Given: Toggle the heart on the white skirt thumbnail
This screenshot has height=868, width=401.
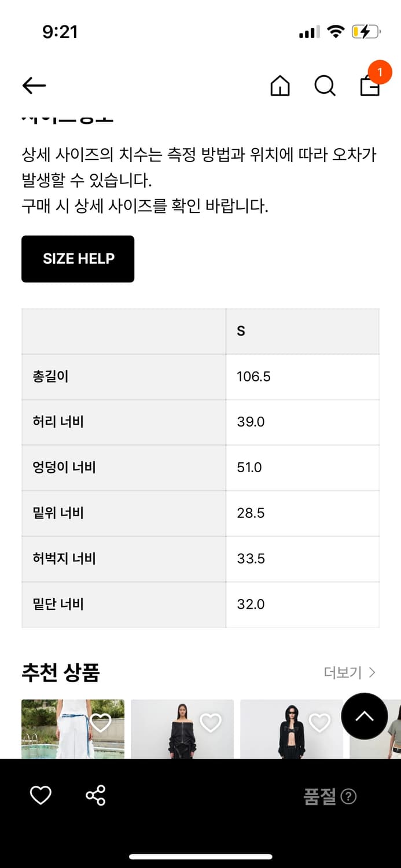Looking at the screenshot, I should pyautogui.click(x=102, y=722).
